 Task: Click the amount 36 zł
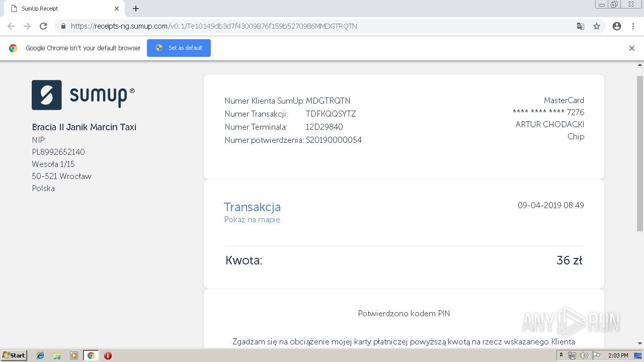[570, 260]
